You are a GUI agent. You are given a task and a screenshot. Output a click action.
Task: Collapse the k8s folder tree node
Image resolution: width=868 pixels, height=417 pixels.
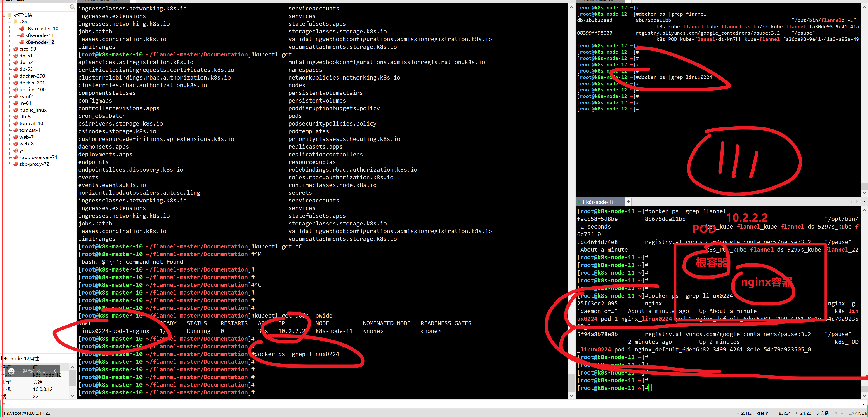[x=10, y=22]
